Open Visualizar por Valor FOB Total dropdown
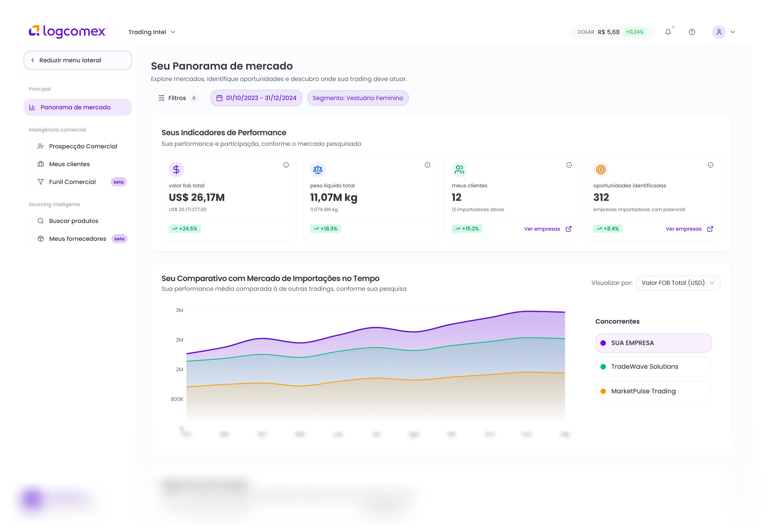770x532 pixels. coord(678,283)
